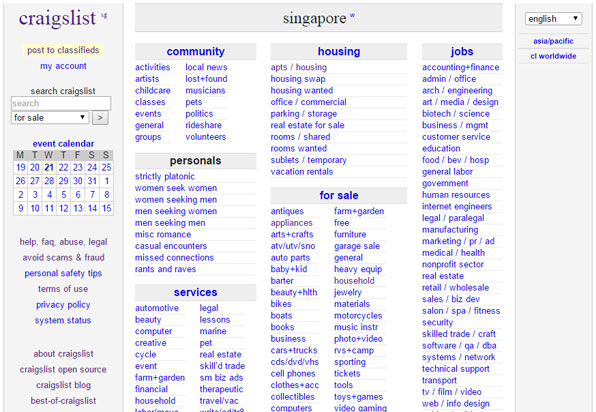
Task: Select the sg superscript link beside craigslist logo
Action: point(104,16)
